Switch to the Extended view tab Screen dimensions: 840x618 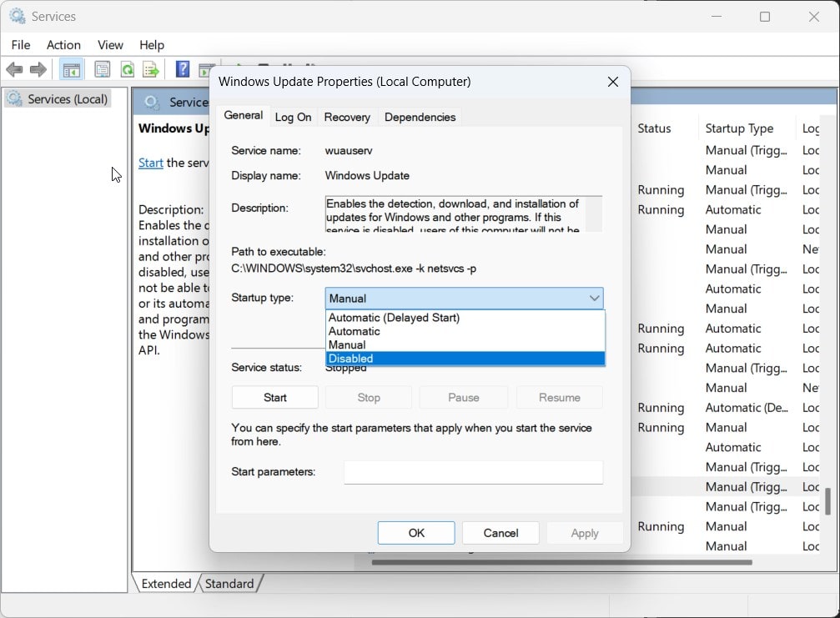point(166,583)
